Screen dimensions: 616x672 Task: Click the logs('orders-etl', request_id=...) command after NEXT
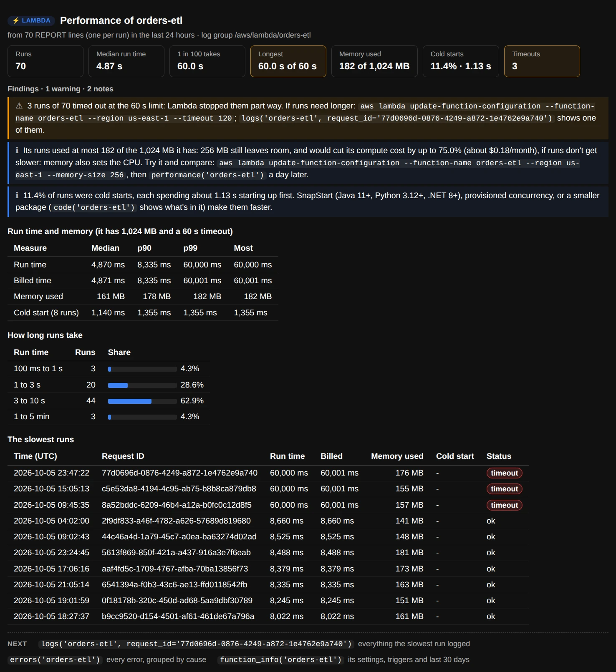coord(196,644)
